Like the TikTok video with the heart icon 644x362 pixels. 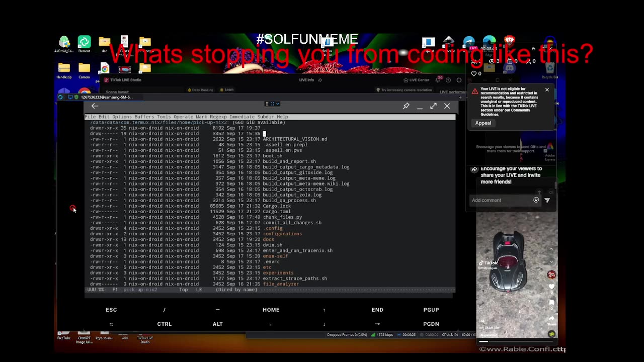click(552, 287)
